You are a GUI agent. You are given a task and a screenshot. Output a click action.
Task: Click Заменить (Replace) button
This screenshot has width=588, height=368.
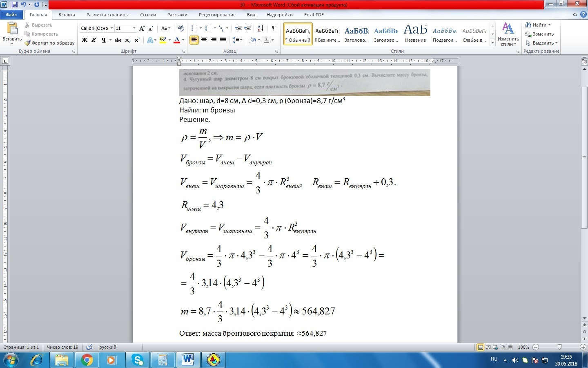point(539,34)
